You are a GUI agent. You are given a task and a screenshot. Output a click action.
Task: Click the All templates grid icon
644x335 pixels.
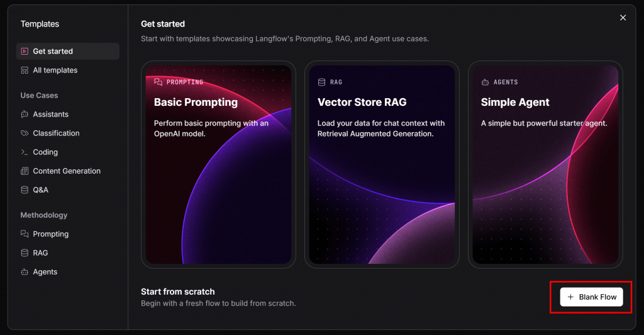[25, 71]
